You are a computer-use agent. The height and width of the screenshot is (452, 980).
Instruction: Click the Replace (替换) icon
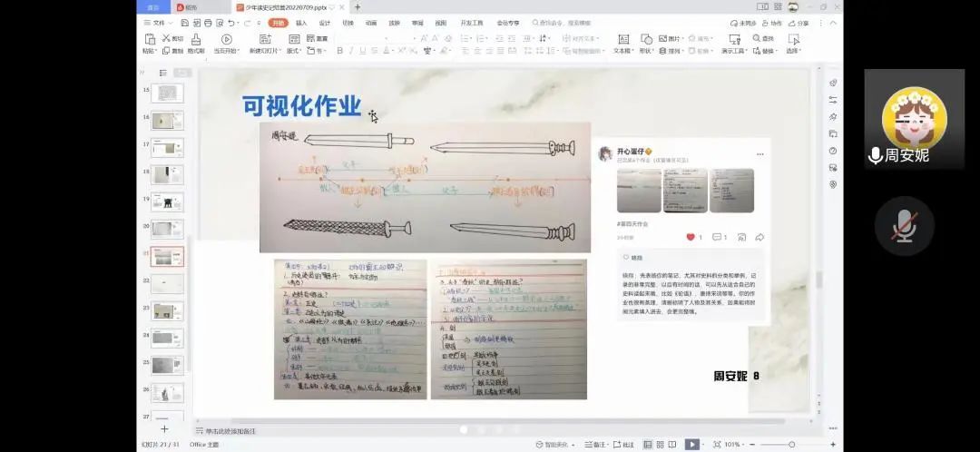click(x=756, y=51)
